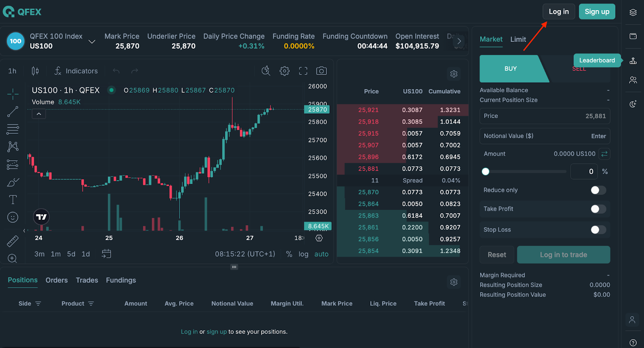This screenshot has height=348, width=644.
Task: Open the wallet icon in right sidebar
Action: pyautogui.click(x=633, y=36)
